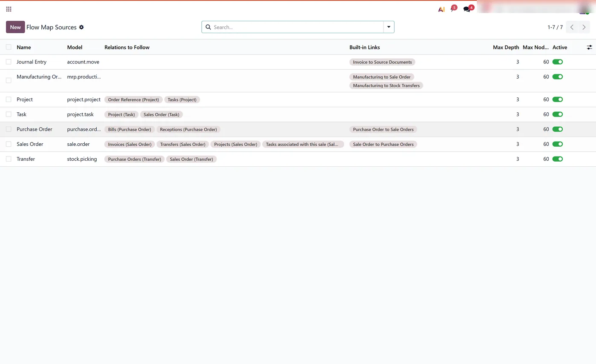Image resolution: width=596 pixels, height=364 pixels.
Task: Click Receptions (Purchase Order) tag
Action: click(188, 129)
